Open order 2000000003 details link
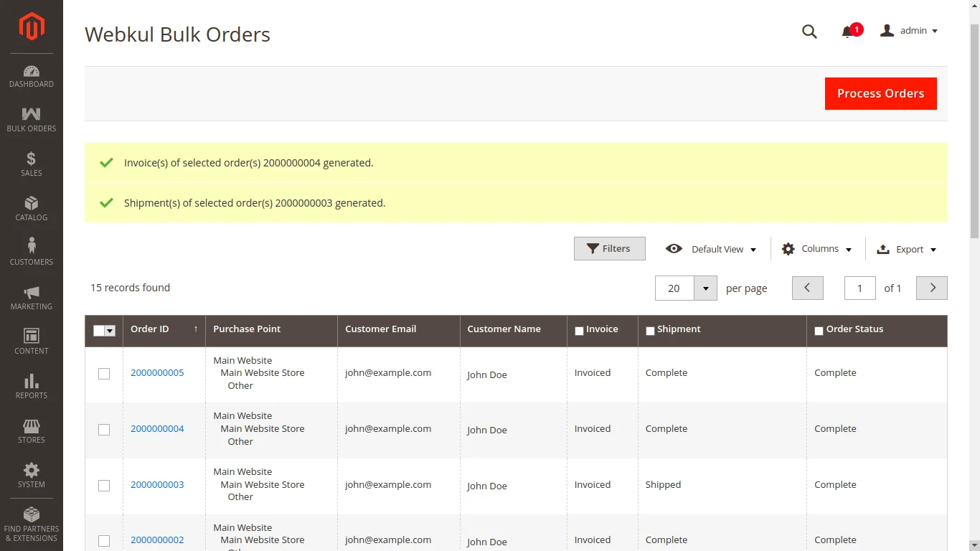The height and width of the screenshot is (551, 980). point(157,484)
